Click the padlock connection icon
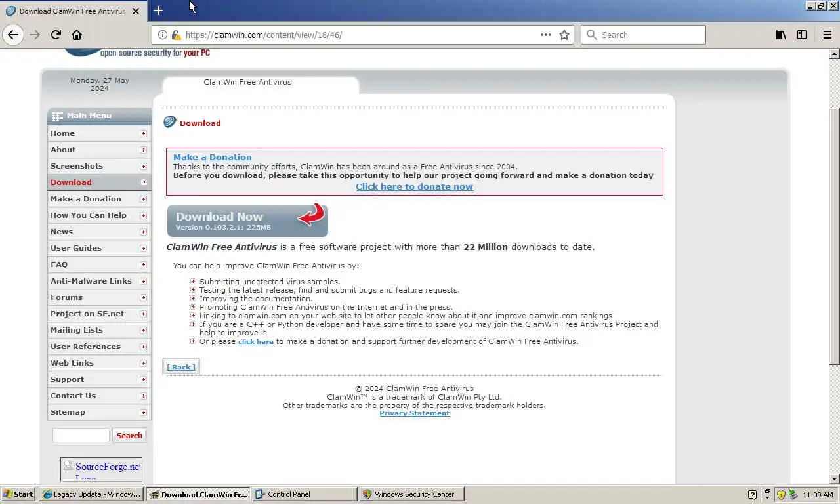The width and height of the screenshot is (840, 504). click(176, 35)
